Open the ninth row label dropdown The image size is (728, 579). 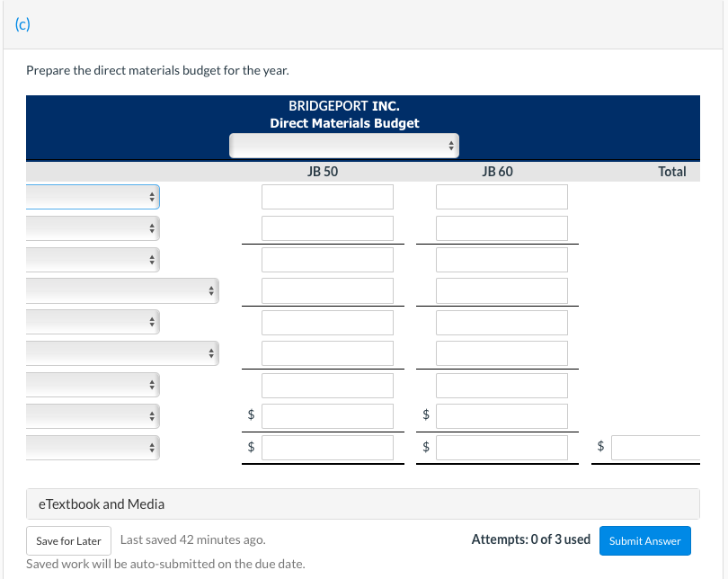coord(93,448)
